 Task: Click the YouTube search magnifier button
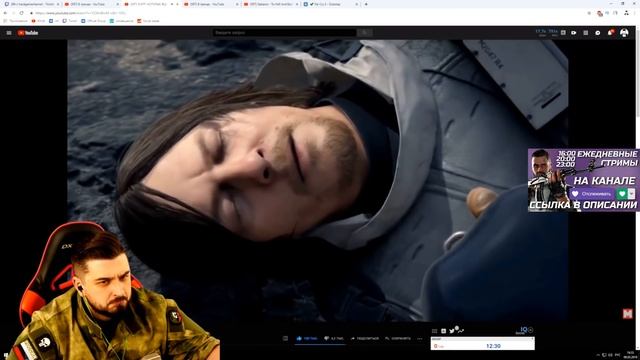(364, 33)
